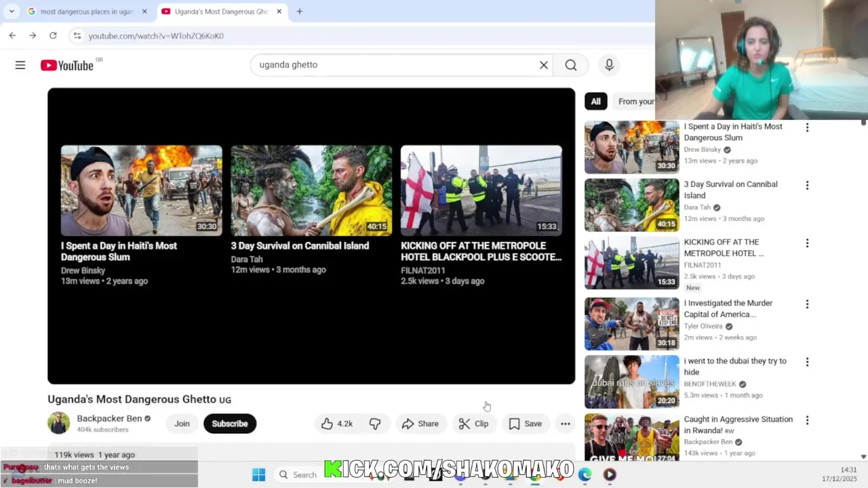Go to the YouTube home logo

coord(66,65)
